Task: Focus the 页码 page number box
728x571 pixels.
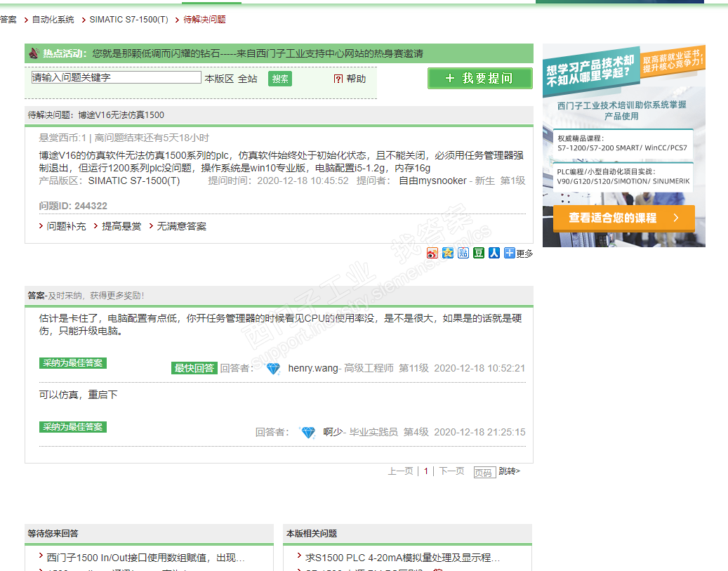Action: coord(484,472)
